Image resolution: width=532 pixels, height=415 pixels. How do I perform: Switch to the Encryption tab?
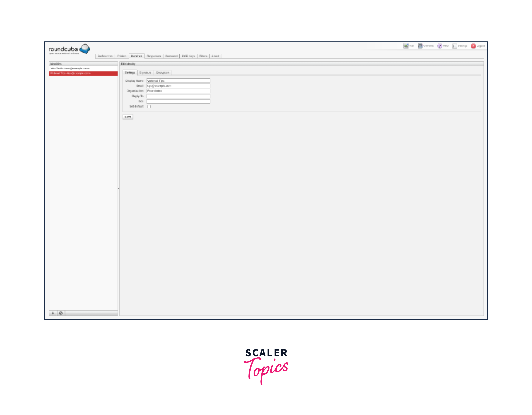163,73
